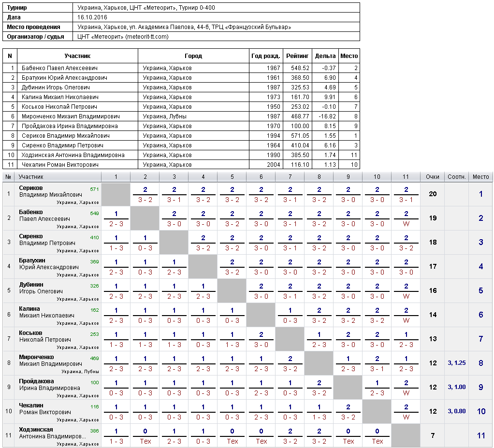This screenshot has height=448, width=494.
Task: Click 'Миронченко' name in the results grid
Action: tap(37, 357)
